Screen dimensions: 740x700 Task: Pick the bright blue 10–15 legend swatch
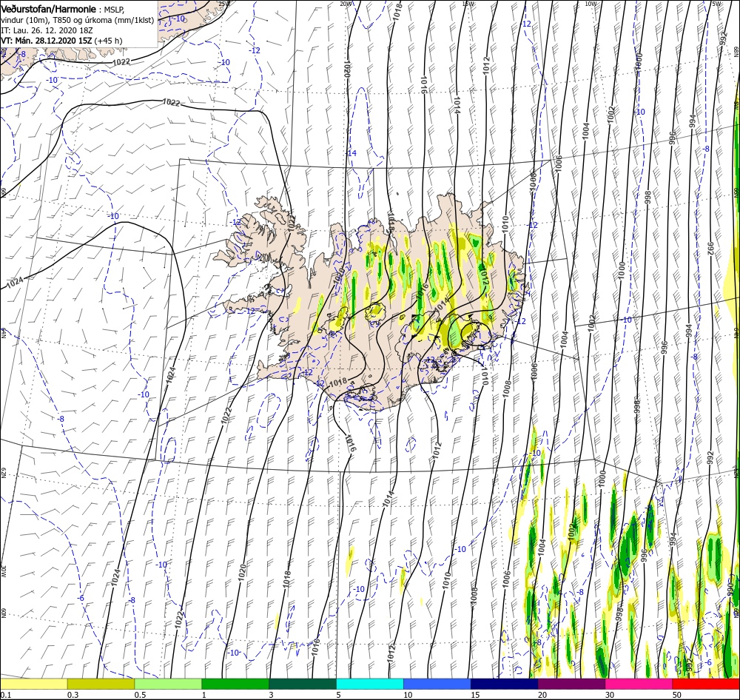pyautogui.click(x=437, y=684)
